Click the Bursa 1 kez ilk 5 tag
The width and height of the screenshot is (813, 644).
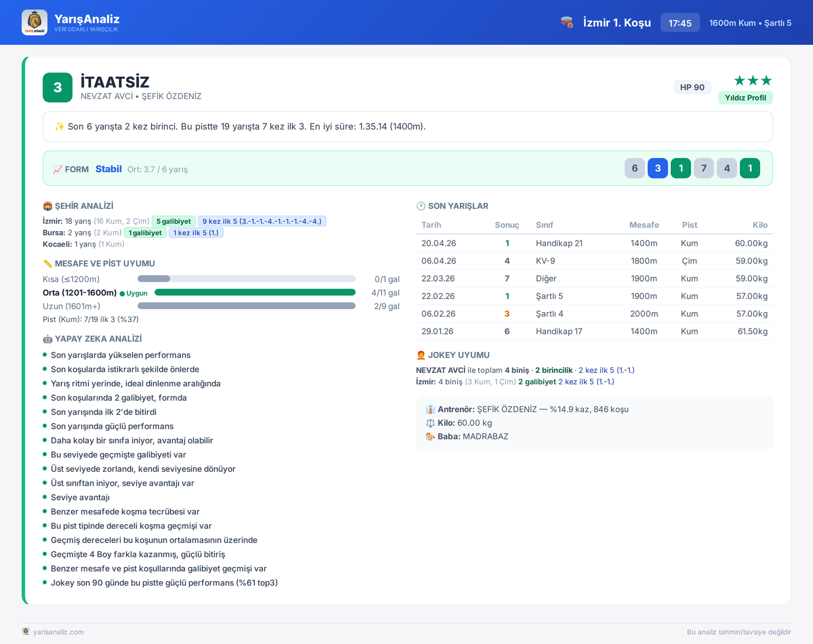[196, 233]
